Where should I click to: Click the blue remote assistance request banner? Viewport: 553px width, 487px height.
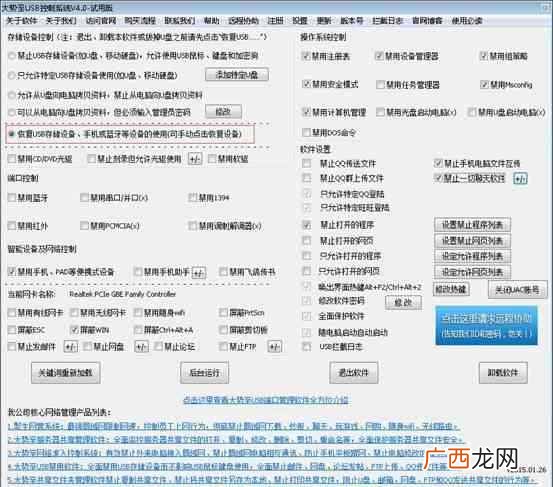486,325
